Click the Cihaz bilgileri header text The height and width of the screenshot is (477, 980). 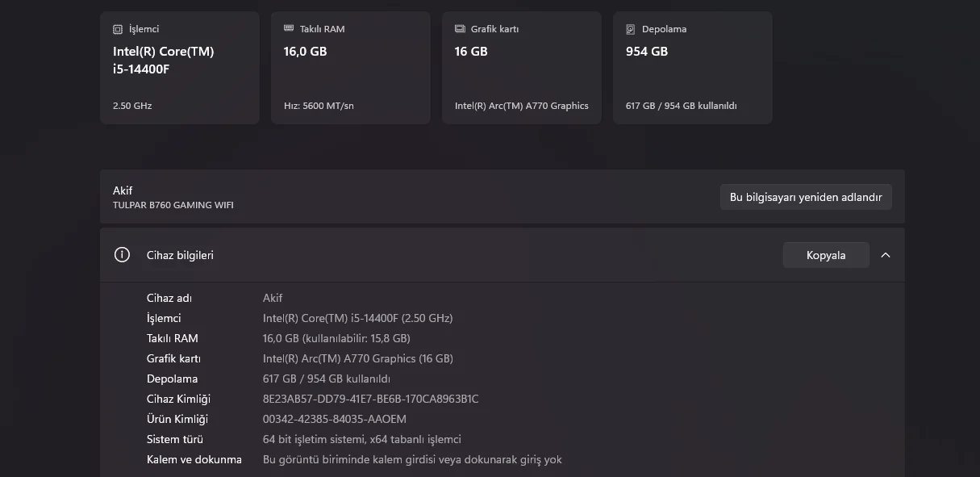[180, 255]
